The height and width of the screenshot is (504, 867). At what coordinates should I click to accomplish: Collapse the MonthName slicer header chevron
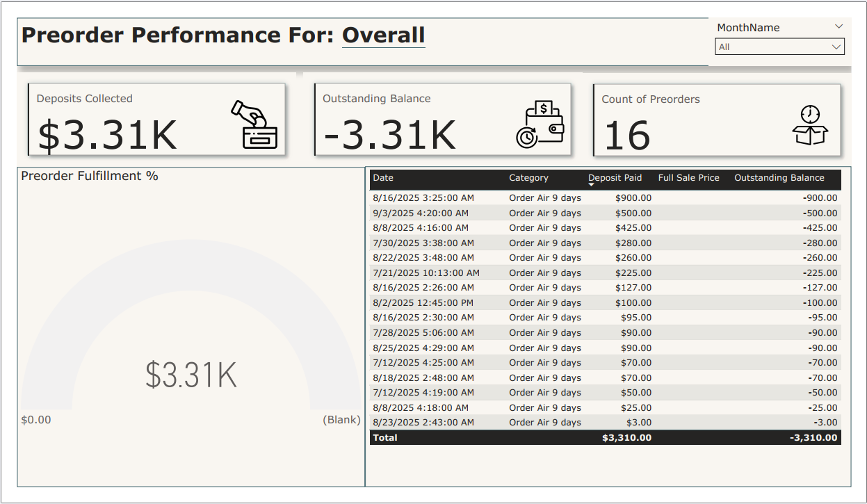click(838, 26)
